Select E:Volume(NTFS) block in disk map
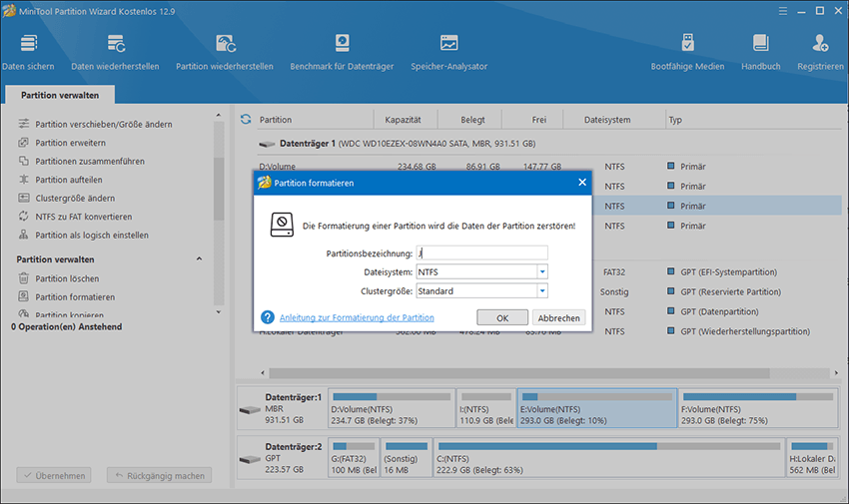The height and width of the screenshot is (504, 849). pyautogui.click(x=596, y=408)
